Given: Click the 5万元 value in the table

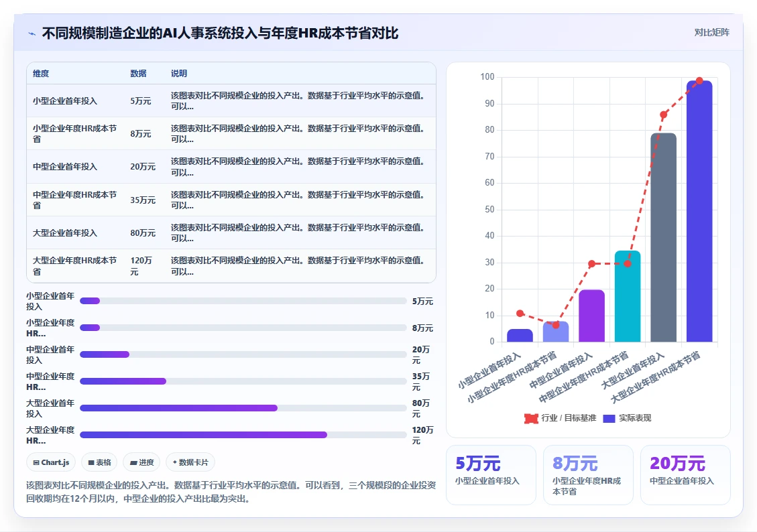Looking at the screenshot, I should (x=141, y=101).
